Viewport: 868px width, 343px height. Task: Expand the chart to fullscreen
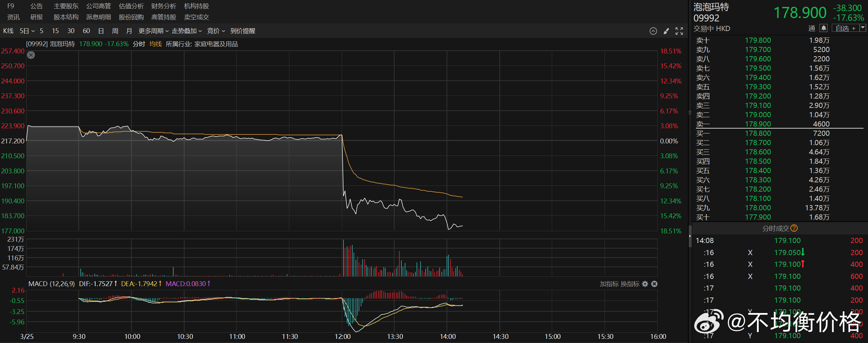[x=679, y=31]
